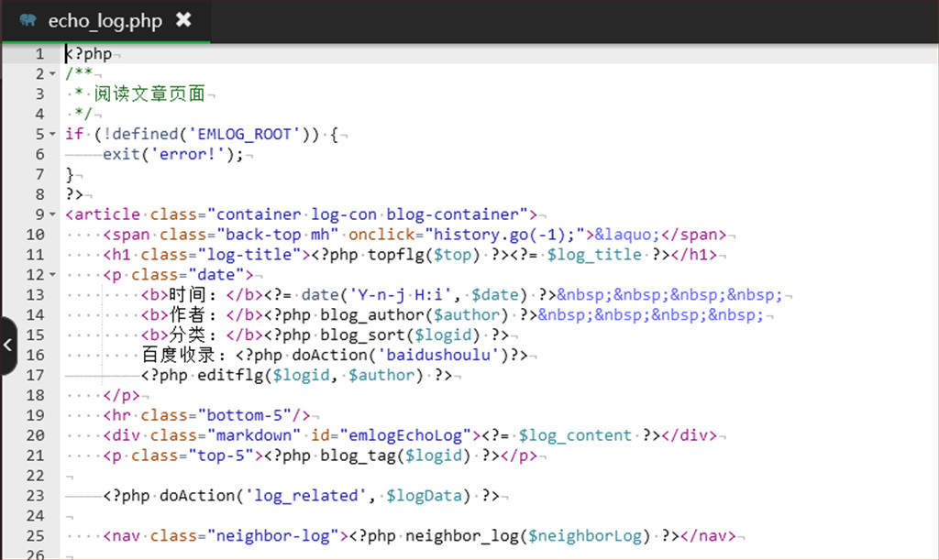This screenshot has width=939, height=560.
Task: Click editflg function call on line 17
Action: (310, 375)
